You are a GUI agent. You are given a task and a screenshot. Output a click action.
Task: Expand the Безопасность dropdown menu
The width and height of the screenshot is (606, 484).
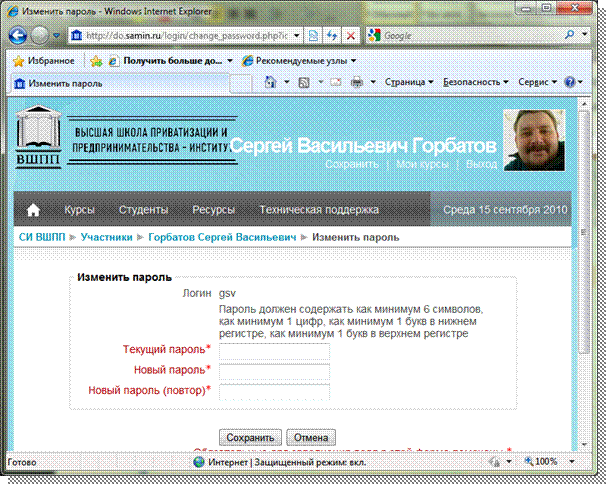coord(475,82)
